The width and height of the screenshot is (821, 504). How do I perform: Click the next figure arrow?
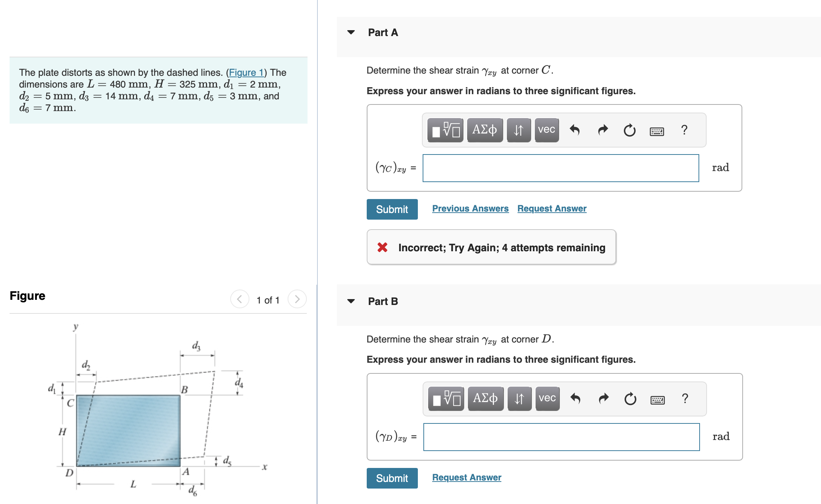(297, 299)
